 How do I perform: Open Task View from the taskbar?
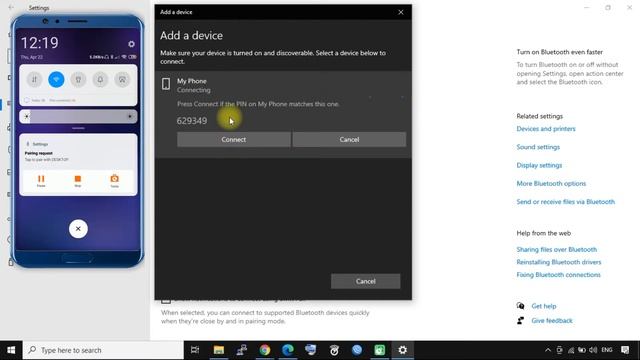195,350
